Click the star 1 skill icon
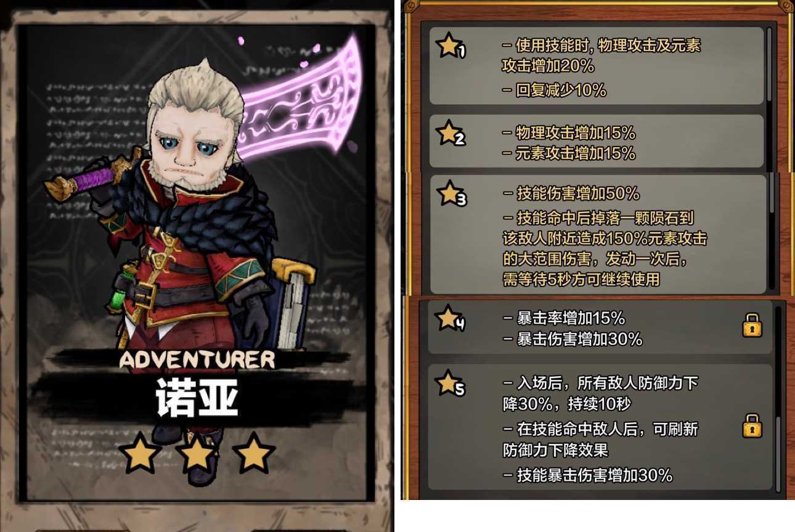The width and height of the screenshot is (795, 532). pos(450,47)
